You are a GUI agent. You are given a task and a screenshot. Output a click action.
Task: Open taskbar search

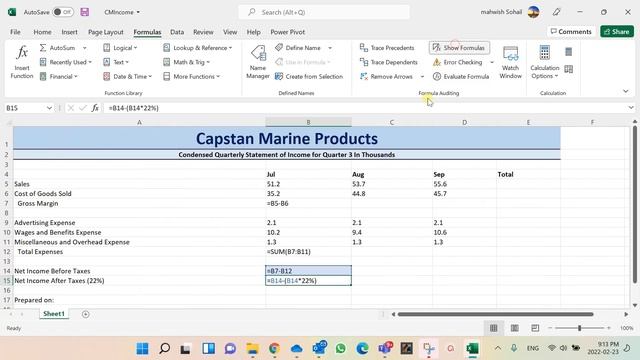(164, 348)
